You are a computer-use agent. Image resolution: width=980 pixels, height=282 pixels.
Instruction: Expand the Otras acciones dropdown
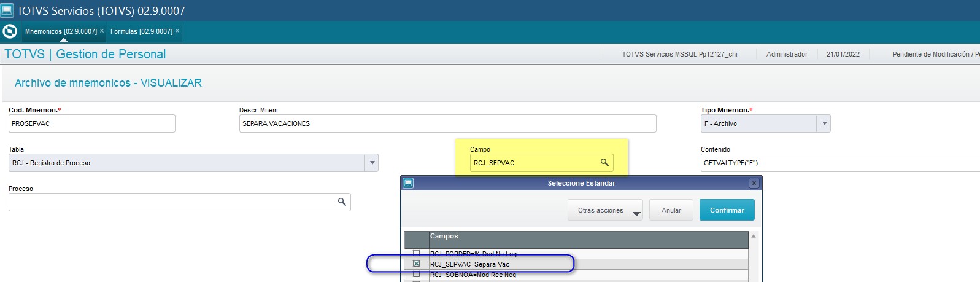pyautogui.click(x=605, y=210)
